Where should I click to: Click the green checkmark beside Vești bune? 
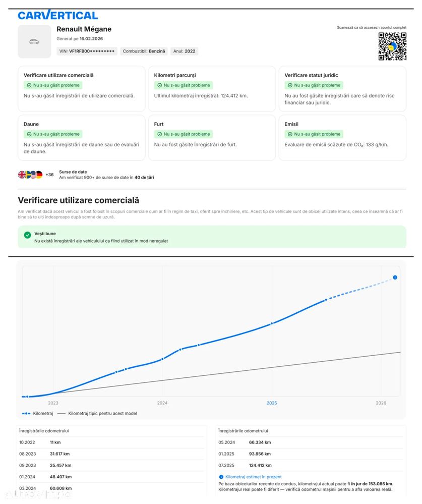click(27, 235)
